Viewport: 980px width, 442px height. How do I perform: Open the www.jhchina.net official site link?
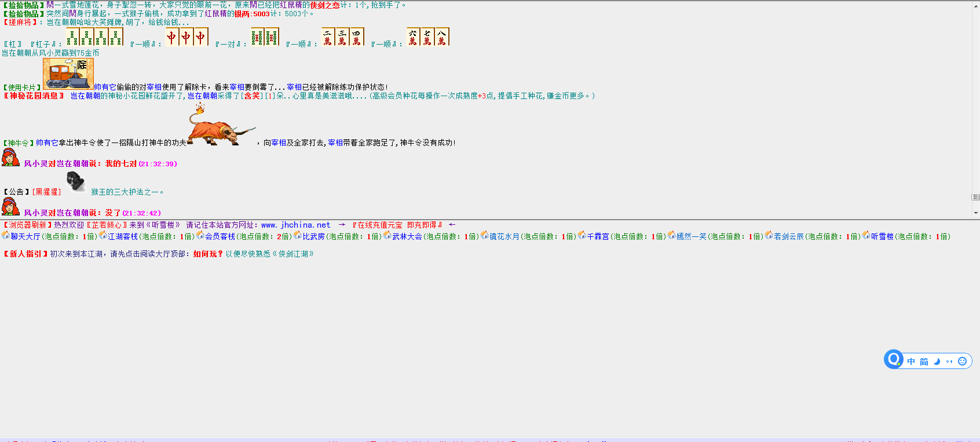click(295, 225)
